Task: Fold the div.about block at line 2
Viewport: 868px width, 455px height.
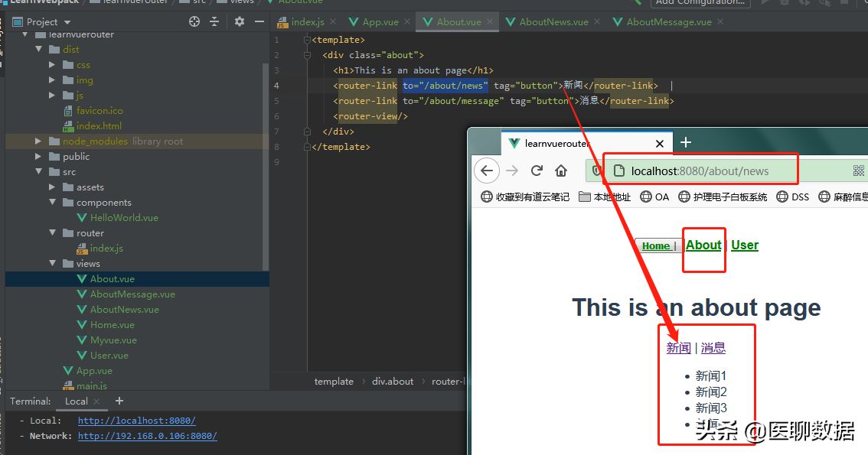Action: pyautogui.click(x=307, y=55)
